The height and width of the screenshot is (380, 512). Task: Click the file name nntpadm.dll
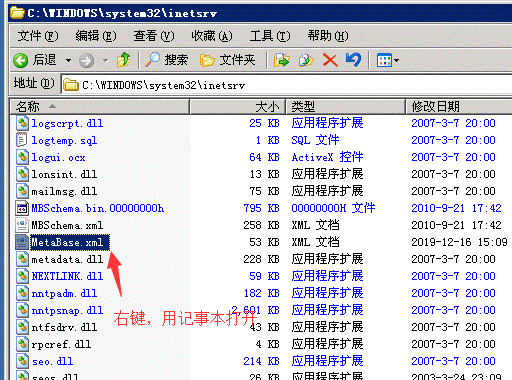coord(64,293)
